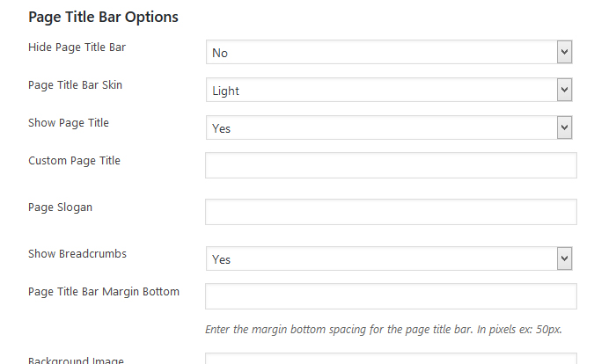Viewport: 616px width, 364px height.
Task: Select the Page Title Bar Margin Bottom field
Action: 390,296
